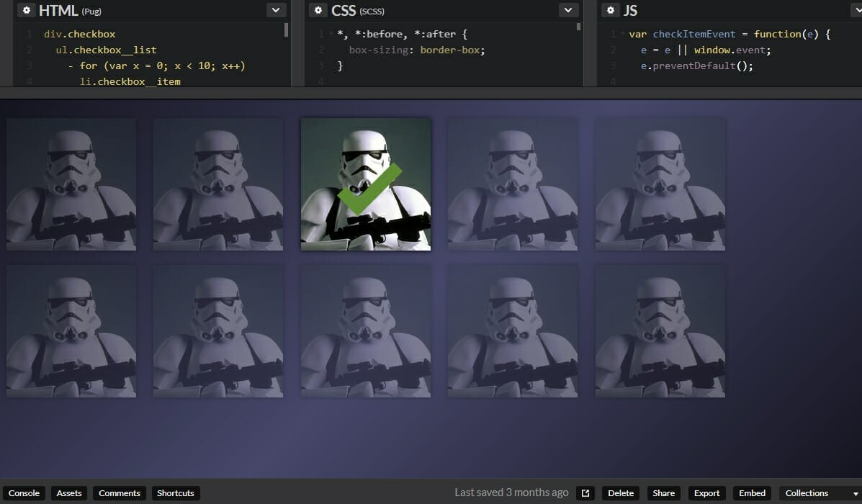This screenshot has width=862, height=504.
Task: Expand the CSS editor dropdown chevron
Action: 567,10
